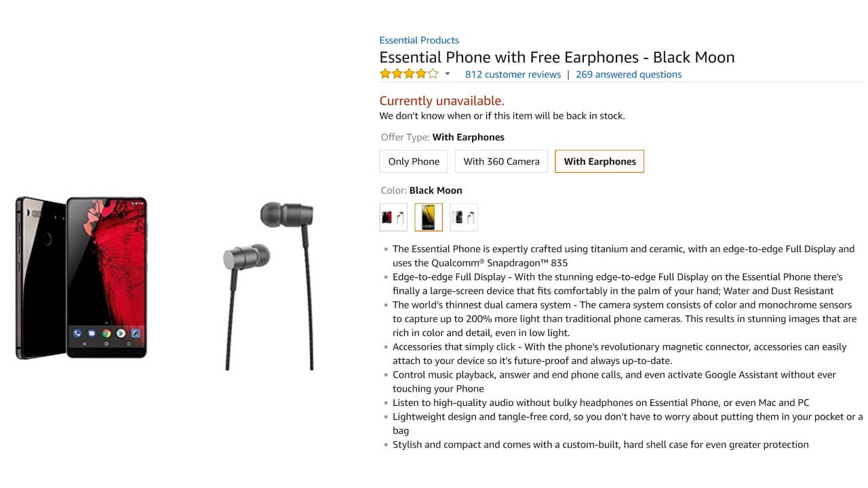868x488 pixels.
Task: Tap the Messages icon on phone screen
Action: point(92,333)
